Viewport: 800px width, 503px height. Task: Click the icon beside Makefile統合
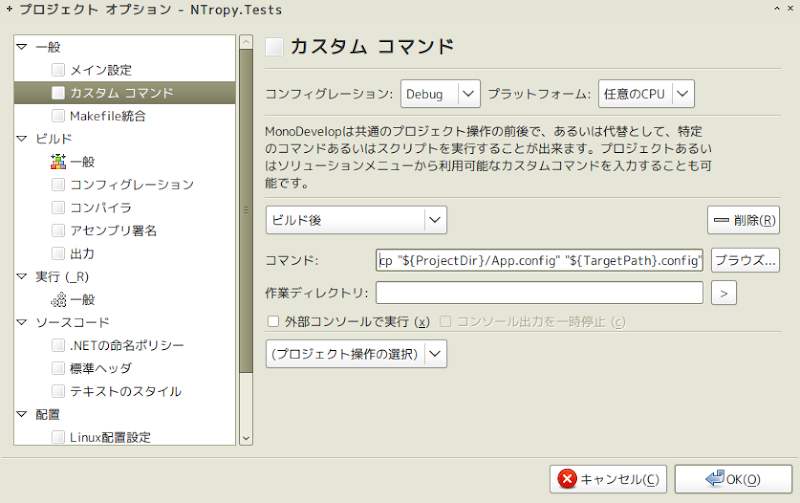click(x=58, y=115)
